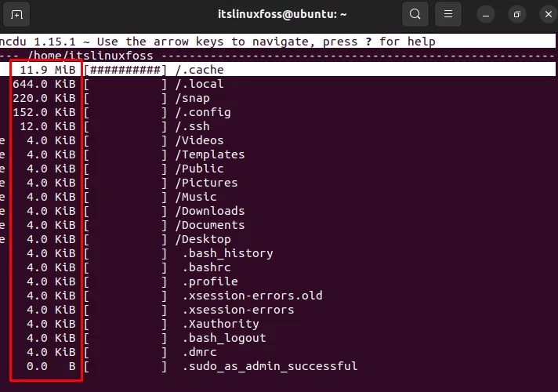This screenshot has width=558, height=392.
Task: Click the full usage bar for .cache
Action: coord(125,70)
